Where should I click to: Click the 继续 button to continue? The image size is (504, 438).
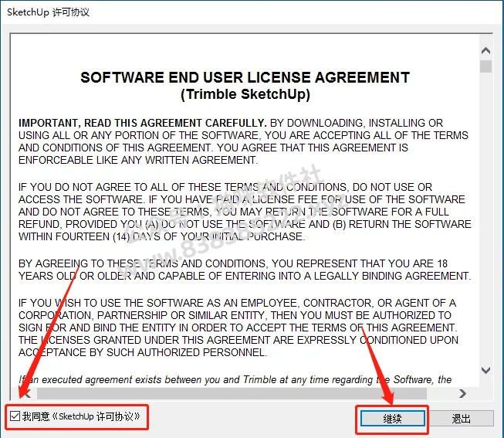[392, 419]
